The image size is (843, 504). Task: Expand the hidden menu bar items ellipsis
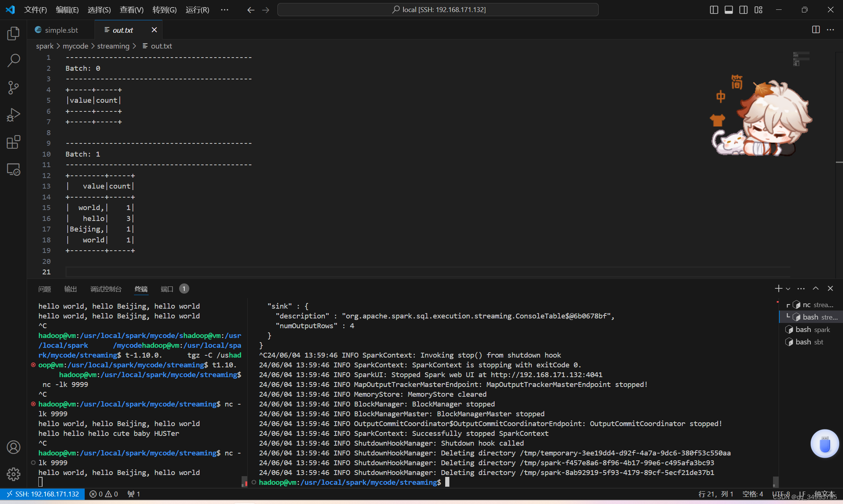(x=224, y=10)
